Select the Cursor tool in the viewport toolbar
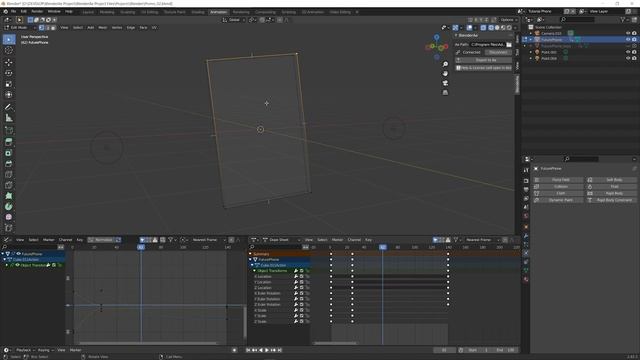Viewport: 640px width, 360px height. [9, 51]
